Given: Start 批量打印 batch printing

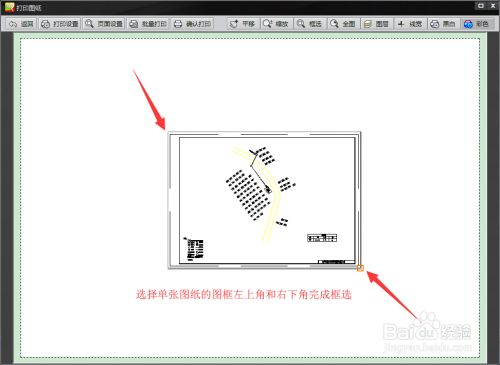Looking at the screenshot, I should [148, 24].
